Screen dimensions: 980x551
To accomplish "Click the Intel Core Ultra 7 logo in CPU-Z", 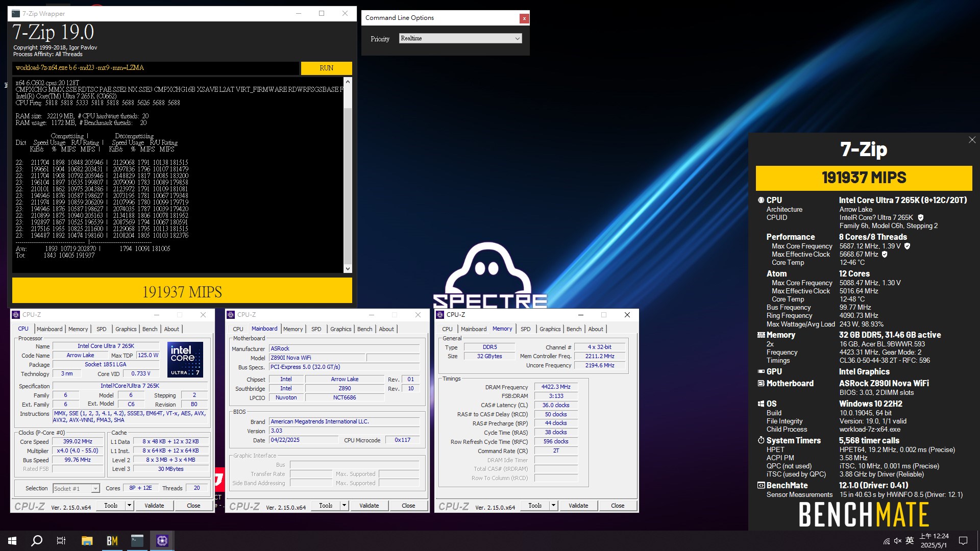I will click(x=185, y=360).
